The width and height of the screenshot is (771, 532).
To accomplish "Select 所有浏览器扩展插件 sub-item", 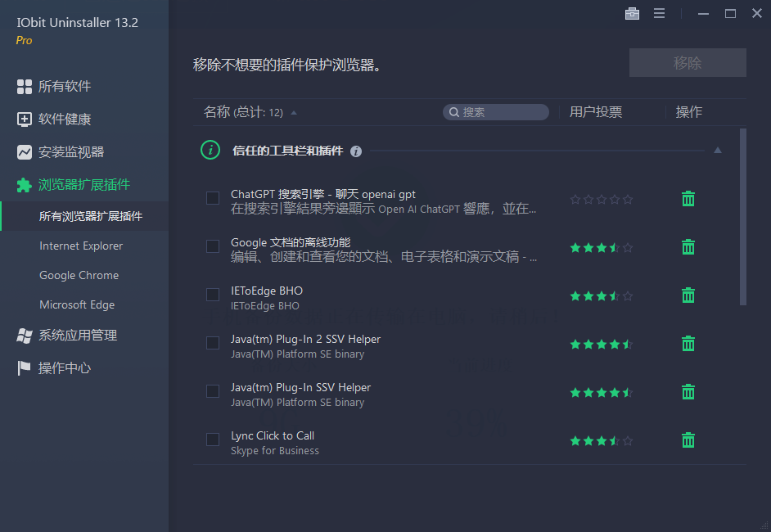I will pos(84,216).
